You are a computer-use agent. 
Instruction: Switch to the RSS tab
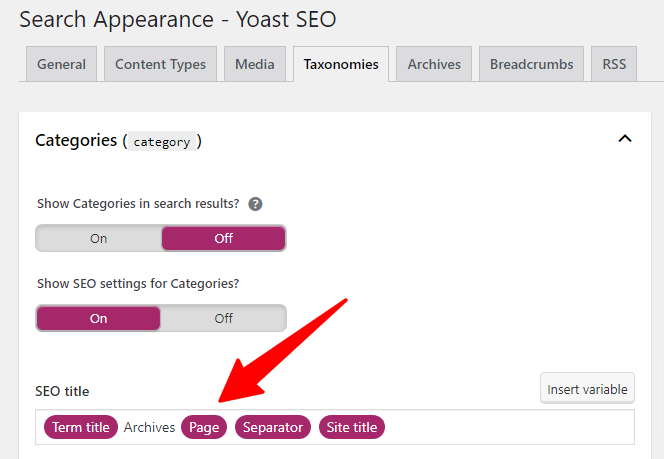(x=614, y=64)
